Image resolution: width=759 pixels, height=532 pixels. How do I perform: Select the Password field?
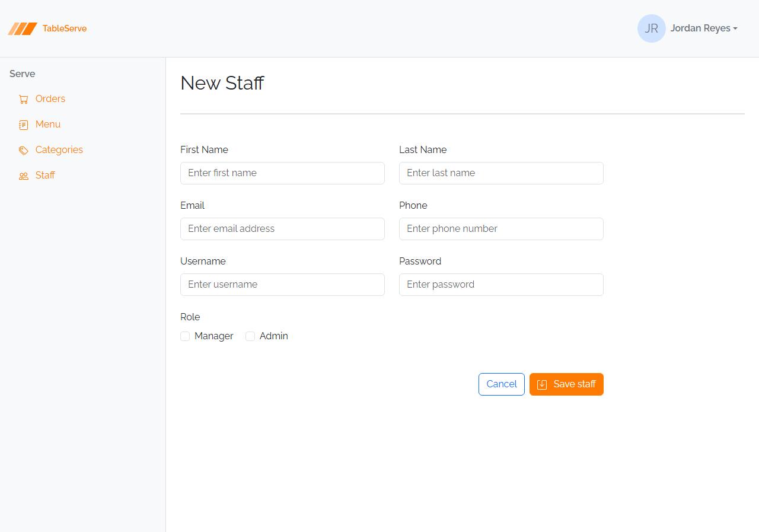pyautogui.click(x=501, y=285)
